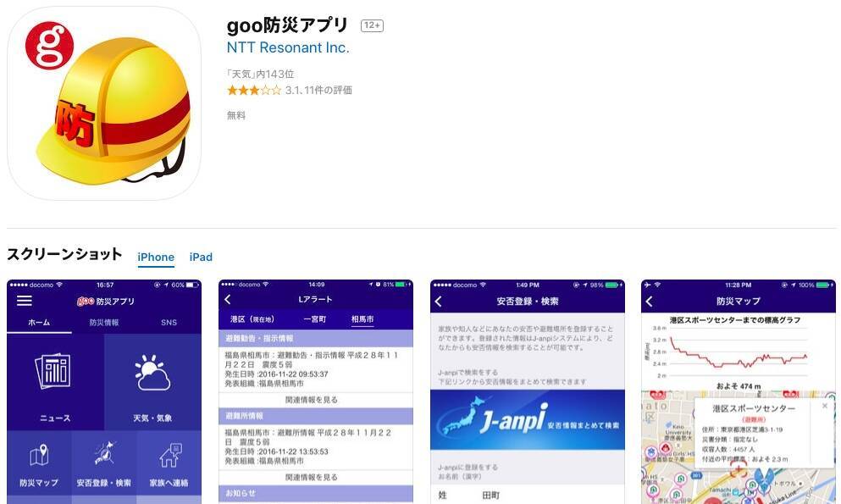The width and height of the screenshot is (841, 504).
Task: Click the airplane mode icon in 防災マップ status bar
Action: pyautogui.click(x=647, y=285)
